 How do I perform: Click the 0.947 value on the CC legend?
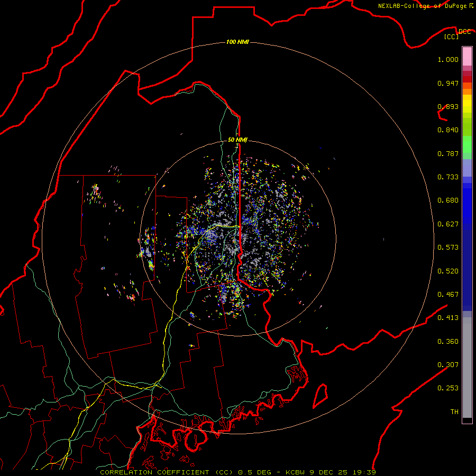448,83
